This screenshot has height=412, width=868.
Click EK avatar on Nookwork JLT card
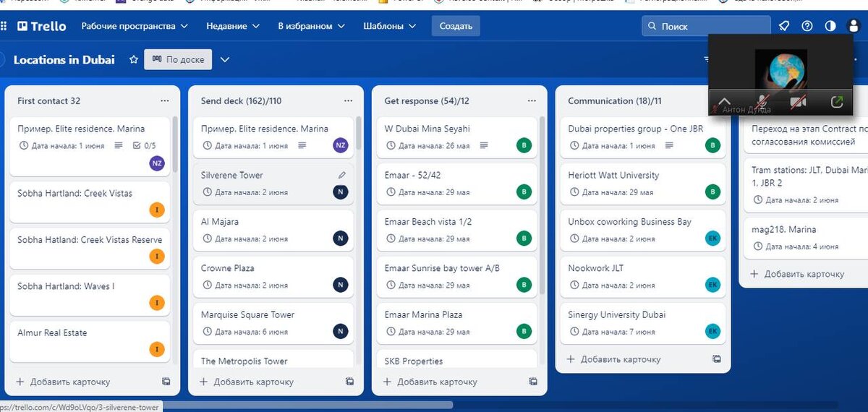pos(713,285)
